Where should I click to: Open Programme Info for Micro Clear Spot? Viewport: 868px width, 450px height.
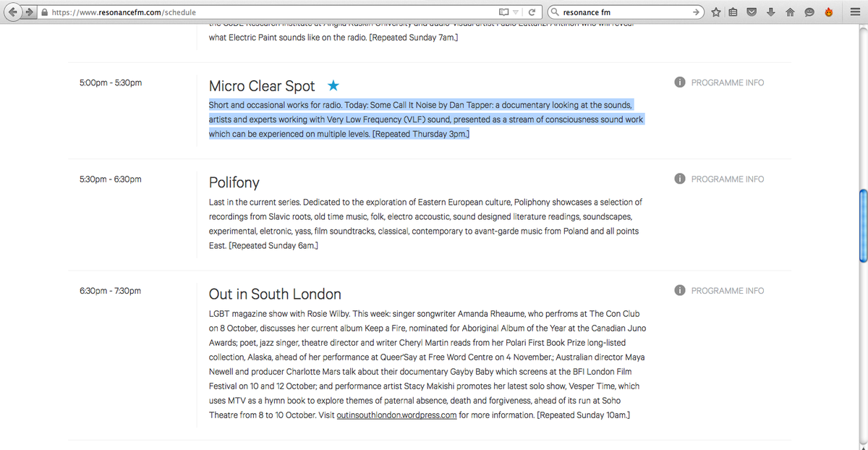(x=719, y=82)
